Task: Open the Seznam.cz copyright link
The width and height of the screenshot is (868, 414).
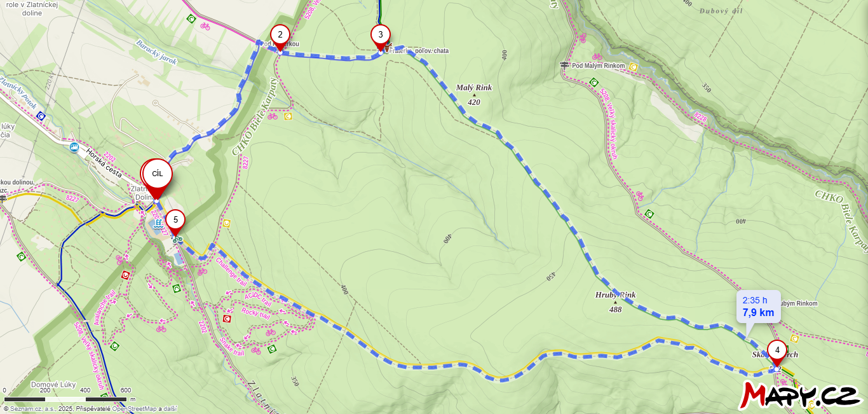Action: click(32, 409)
